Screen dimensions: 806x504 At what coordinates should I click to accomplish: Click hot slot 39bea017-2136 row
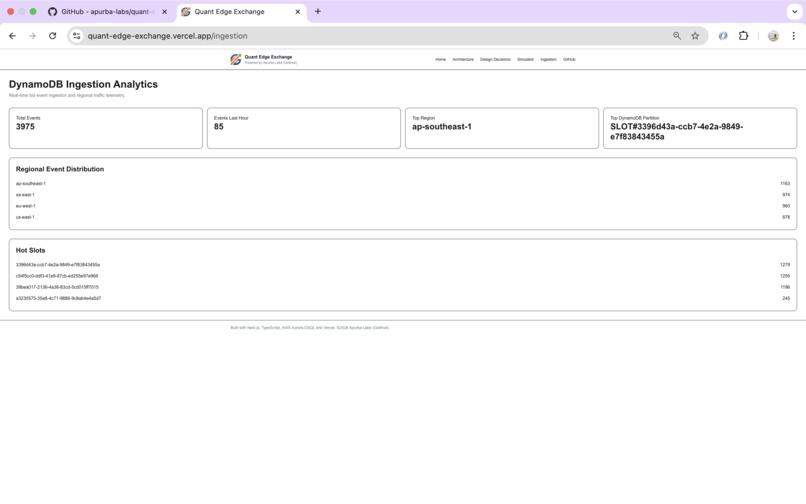point(402,287)
